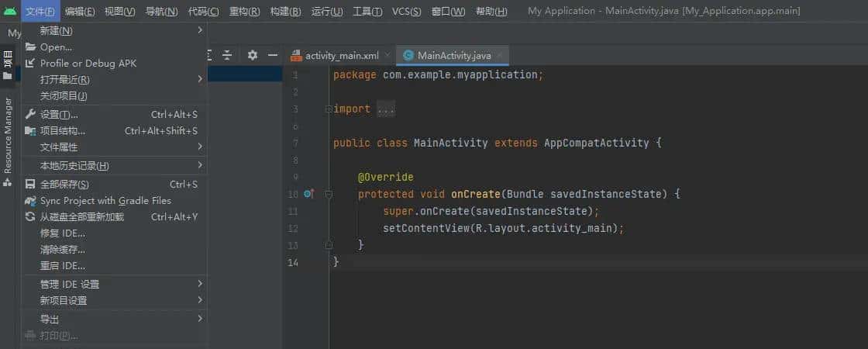
Task: Switch to the MainActivity.java tab
Action: click(x=454, y=55)
